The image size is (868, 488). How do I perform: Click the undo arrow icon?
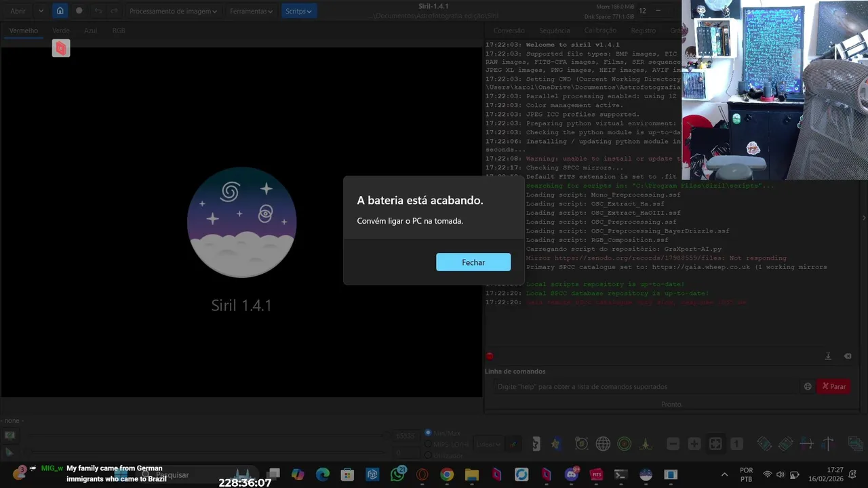(x=98, y=11)
